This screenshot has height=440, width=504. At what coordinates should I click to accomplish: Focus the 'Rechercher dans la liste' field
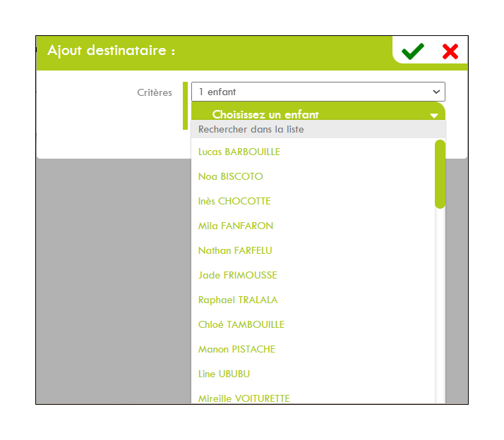click(x=318, y=129)
